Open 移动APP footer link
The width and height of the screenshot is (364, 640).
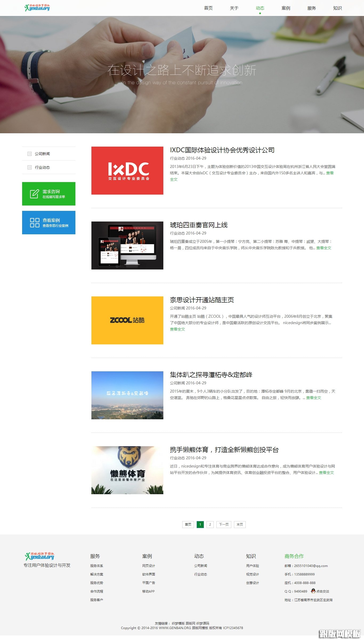coord(148,591)
